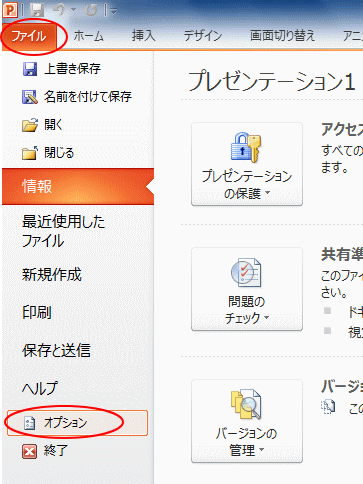The height and width of the screenshot is (484, 363).
Task: Select 名前を付けて保存 menu entry
Action: [x=88, y=97]
